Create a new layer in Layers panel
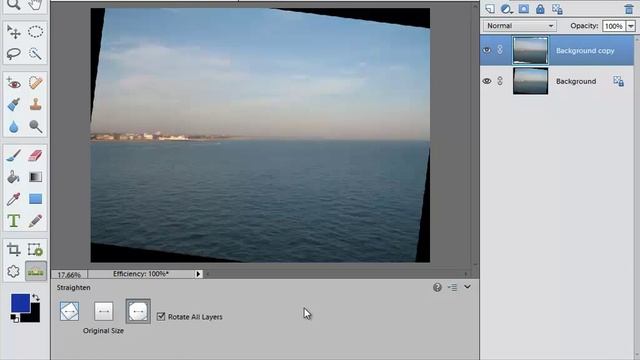 coord(489,9)
